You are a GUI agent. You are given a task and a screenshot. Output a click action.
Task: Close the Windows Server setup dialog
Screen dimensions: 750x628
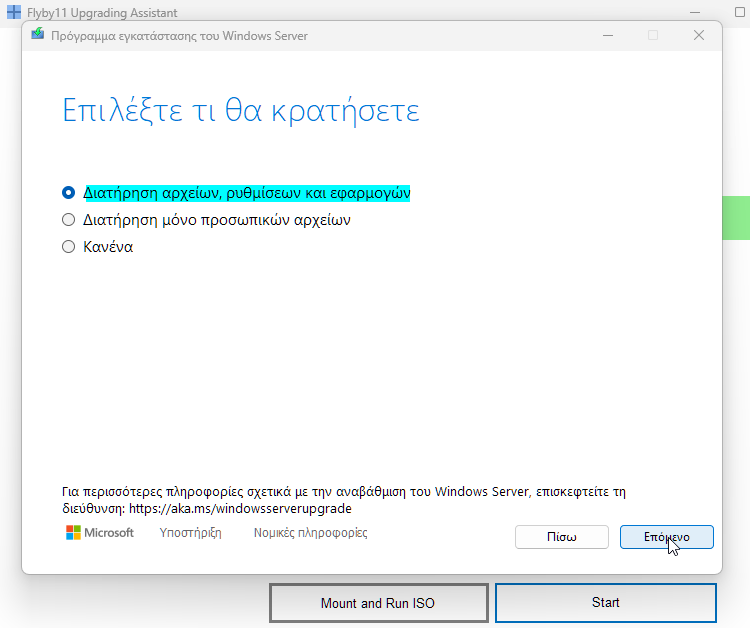699,35
